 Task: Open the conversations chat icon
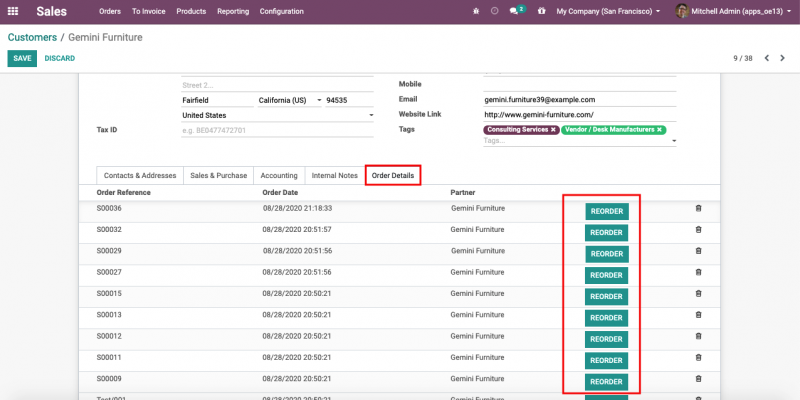(514, 11)
